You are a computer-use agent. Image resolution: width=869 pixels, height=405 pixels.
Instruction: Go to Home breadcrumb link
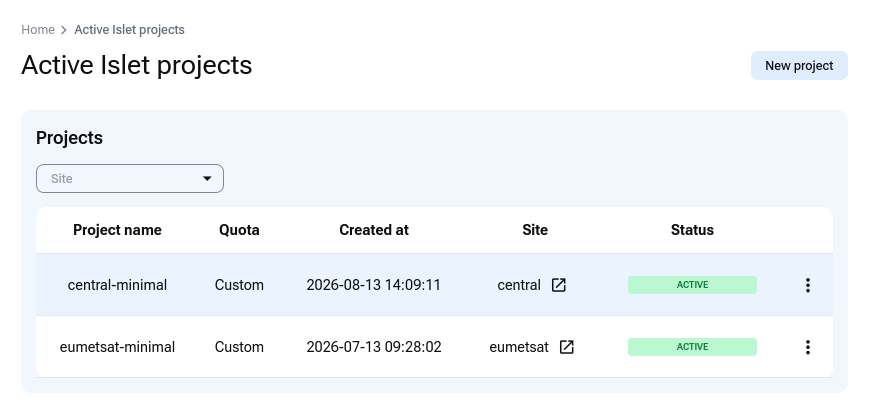point(38,29)
